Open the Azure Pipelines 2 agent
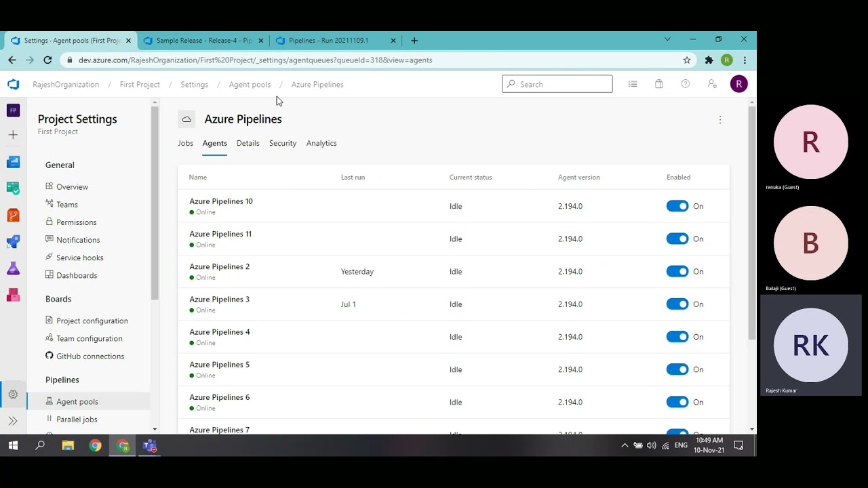 (x=219, y=266)
